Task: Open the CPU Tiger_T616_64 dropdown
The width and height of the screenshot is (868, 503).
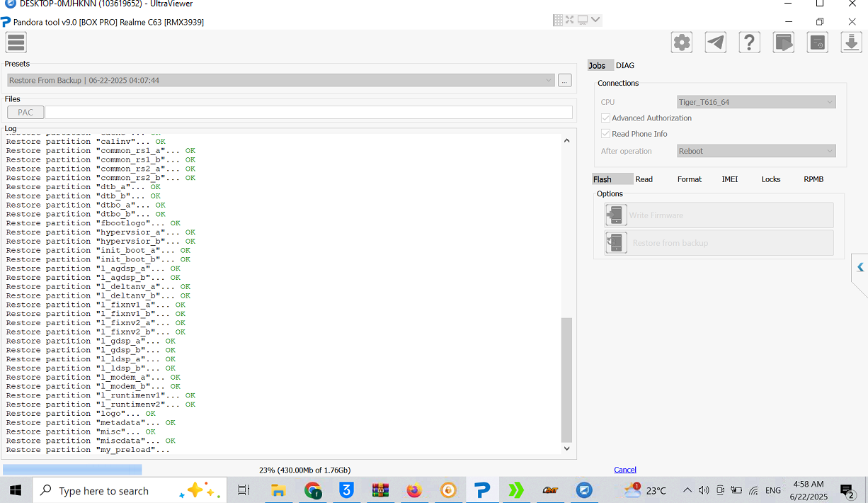Action: 756,102
